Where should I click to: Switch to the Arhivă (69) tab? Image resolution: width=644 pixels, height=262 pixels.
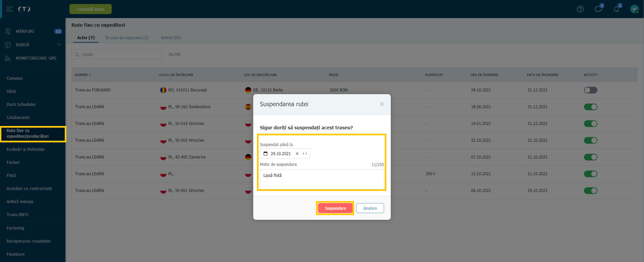[171, 38]
